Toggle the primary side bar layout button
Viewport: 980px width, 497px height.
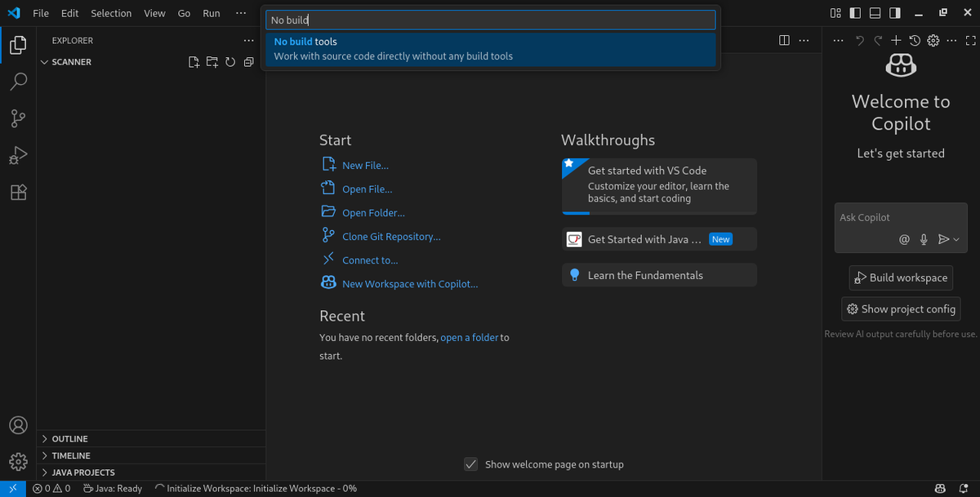pyautogui.click(x=855, y=13)
